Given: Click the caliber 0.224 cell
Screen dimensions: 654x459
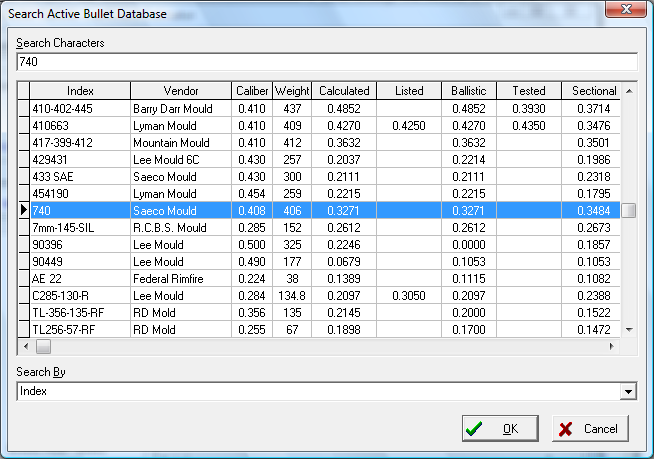Looking at the screenshot, I should point(252,279).
